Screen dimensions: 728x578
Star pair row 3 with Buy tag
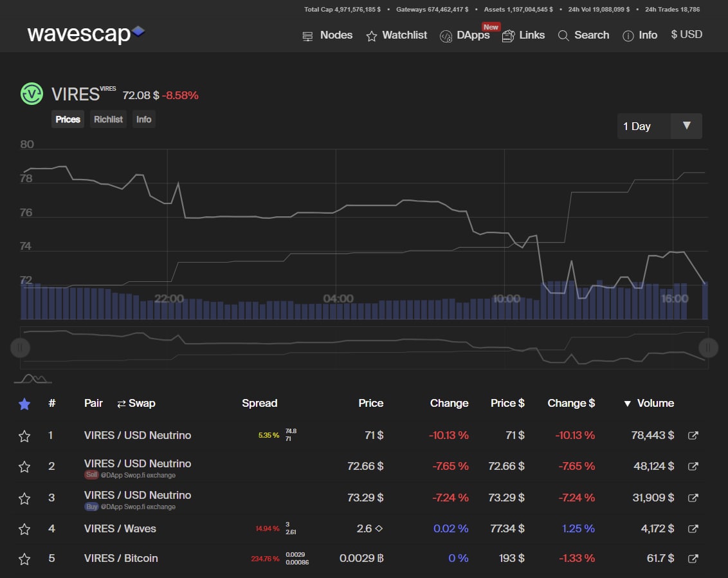tap(24, 499)
